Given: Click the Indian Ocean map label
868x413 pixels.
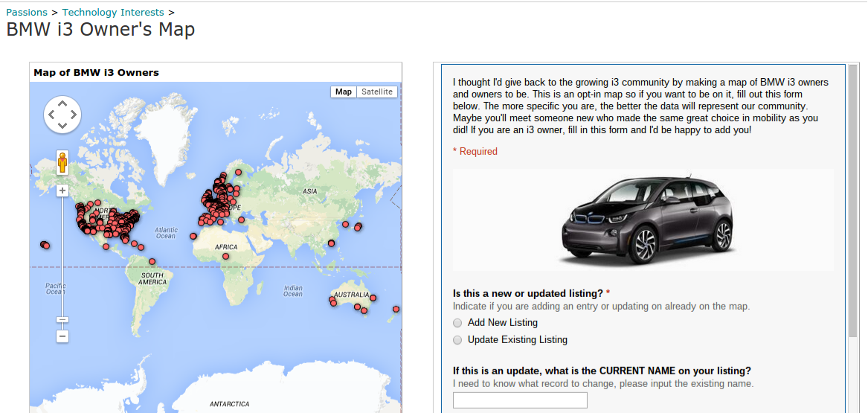Looking at the screenshot, I should click(293, 291).
